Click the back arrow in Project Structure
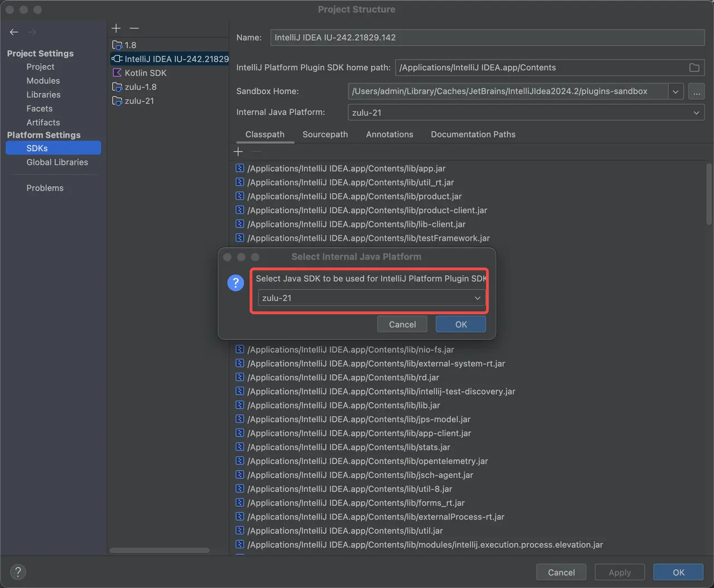 14,32
